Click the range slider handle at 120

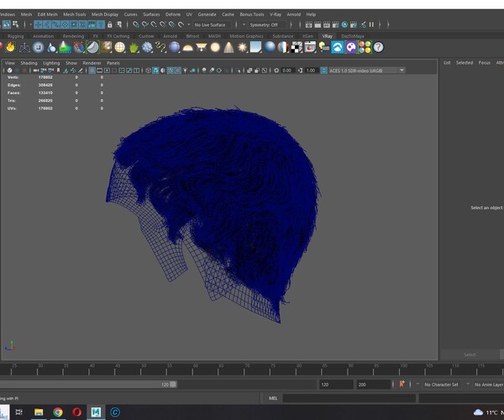click(173, 385)
